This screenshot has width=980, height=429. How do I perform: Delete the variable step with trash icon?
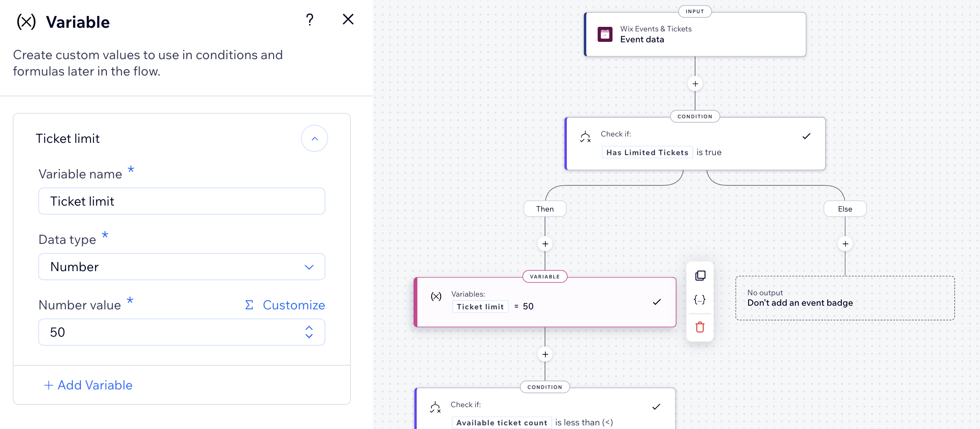tap(700, 327)
